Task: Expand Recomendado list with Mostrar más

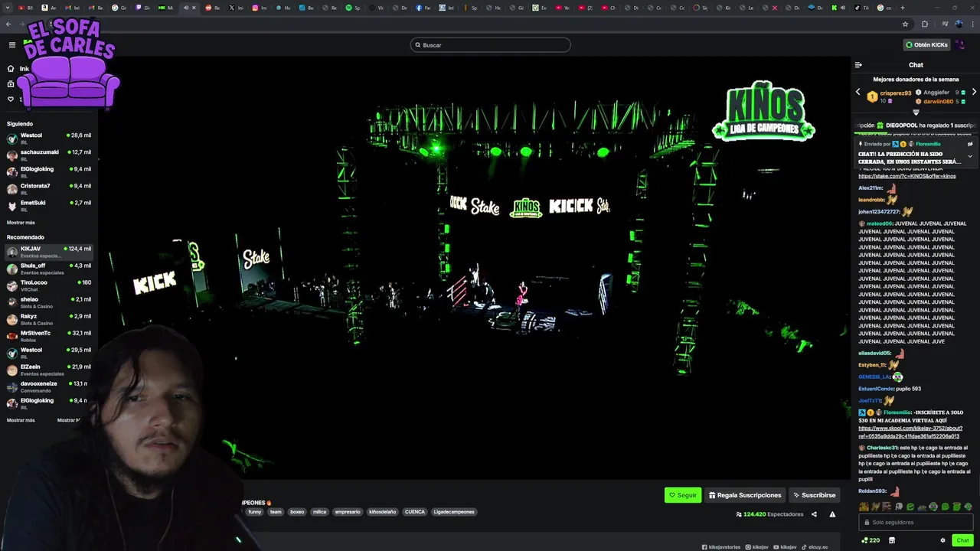Action: tap(21, 420)
